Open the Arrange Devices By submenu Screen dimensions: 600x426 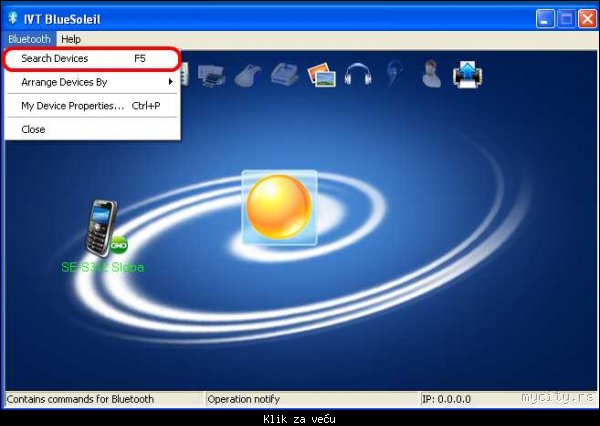click(91, 82)
